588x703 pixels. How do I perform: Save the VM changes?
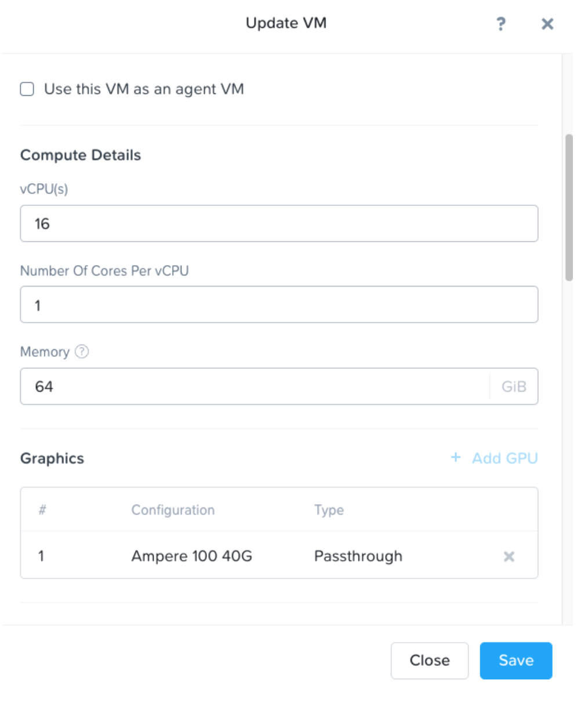coord(516,660)
